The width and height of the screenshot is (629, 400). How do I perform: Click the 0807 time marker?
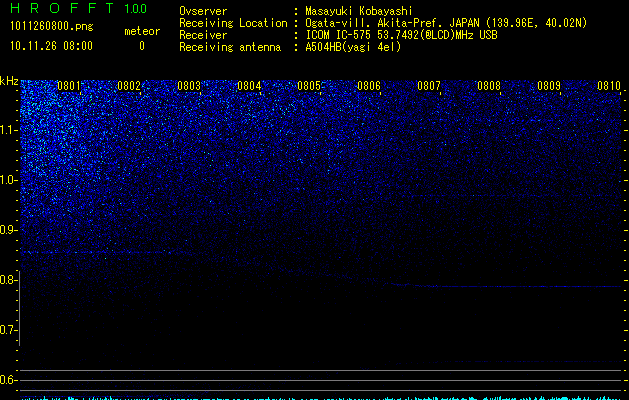(x=429, y=86)
